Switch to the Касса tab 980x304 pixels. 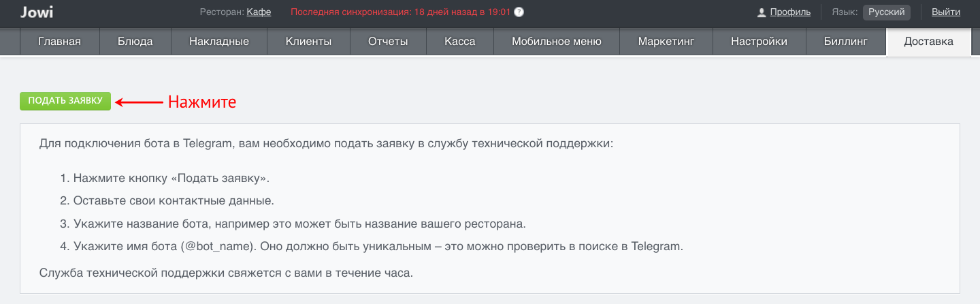coord(460,42)
